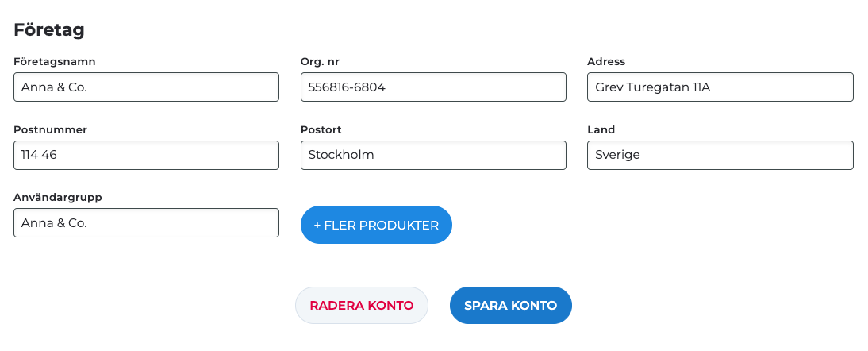Select the Postnummer input field
This screenshot has width=868, height=351.
pyautogui.click(x=146, y=156)
